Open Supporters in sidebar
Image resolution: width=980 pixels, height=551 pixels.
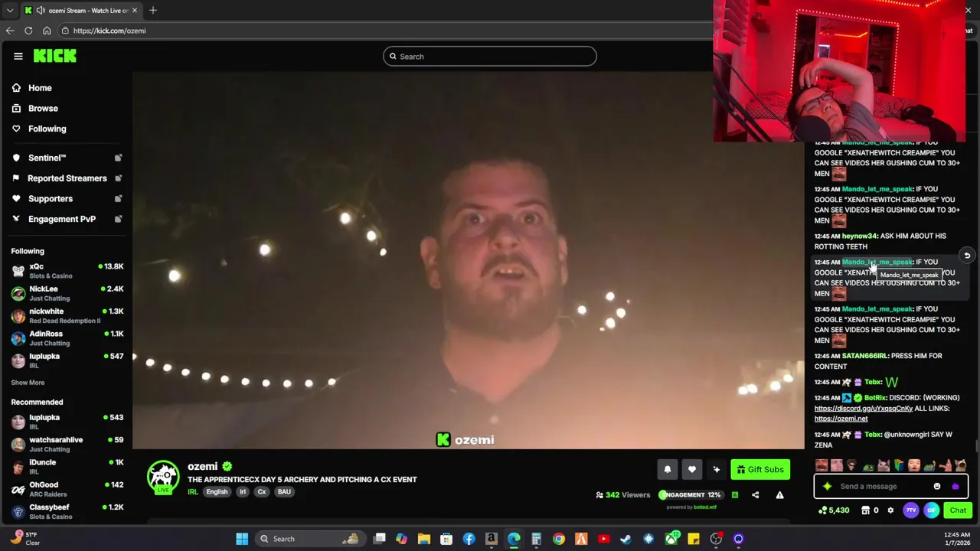click(x=50, y=199)
